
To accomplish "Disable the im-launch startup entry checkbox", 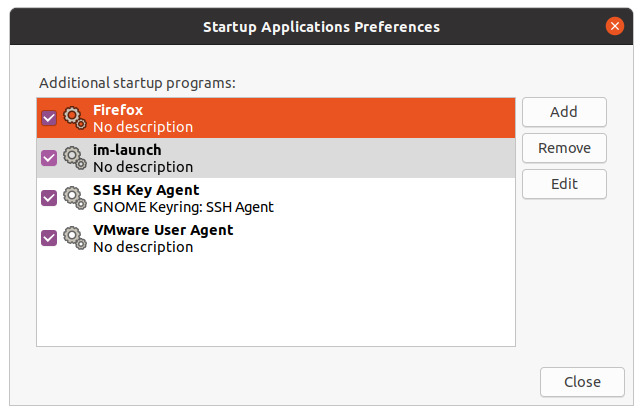I will [49, 158].
